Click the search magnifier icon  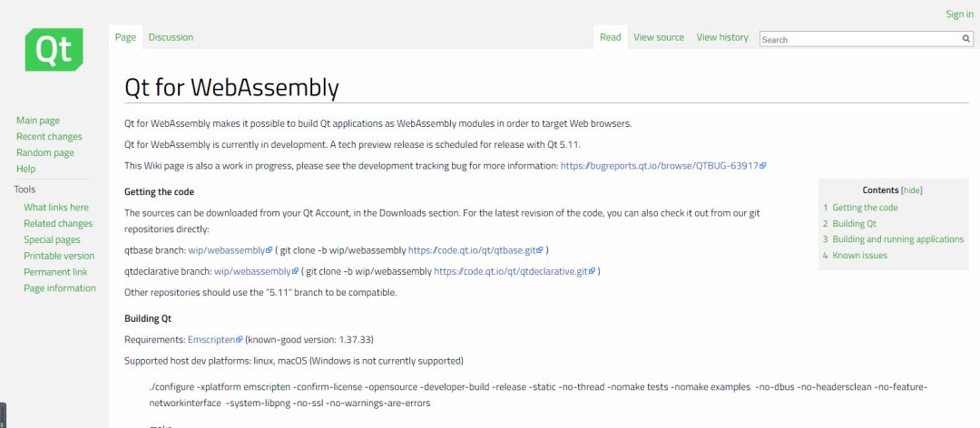coord(966,39)
